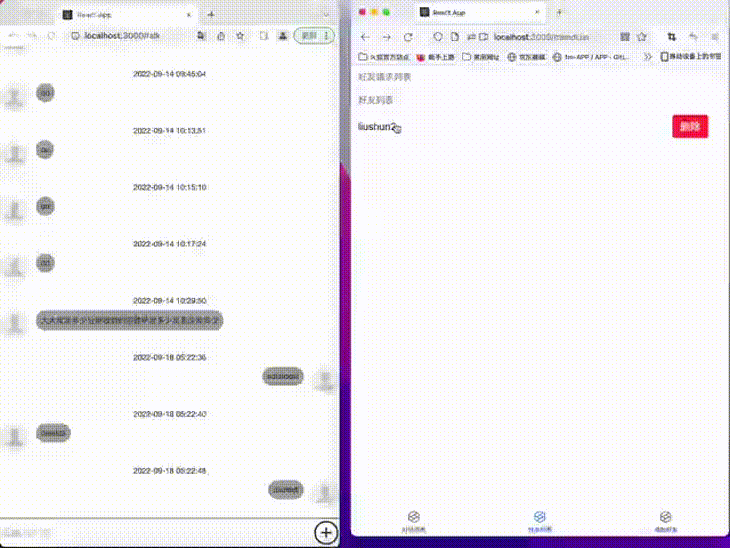730x548 pixels.
Task: Click the message bubble under 10:15:10 timestamp
Action: [45, 206]
